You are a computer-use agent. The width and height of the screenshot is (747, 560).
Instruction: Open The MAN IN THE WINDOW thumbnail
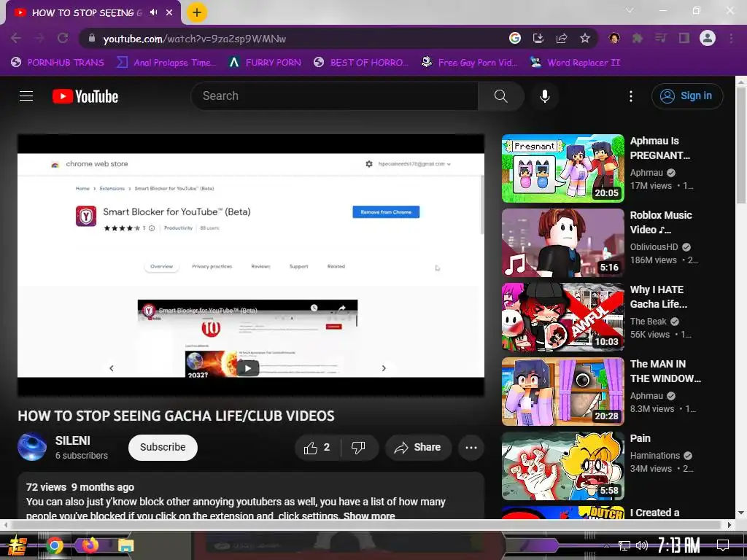click(x=562, y=392)
